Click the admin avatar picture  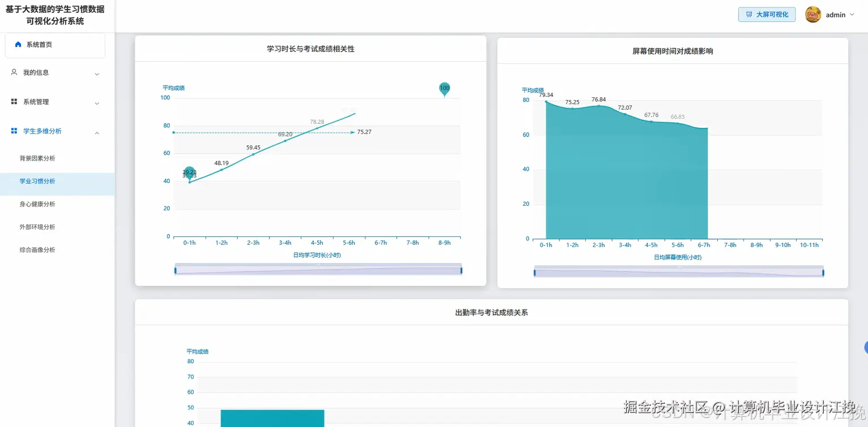(x=813, y=14)
